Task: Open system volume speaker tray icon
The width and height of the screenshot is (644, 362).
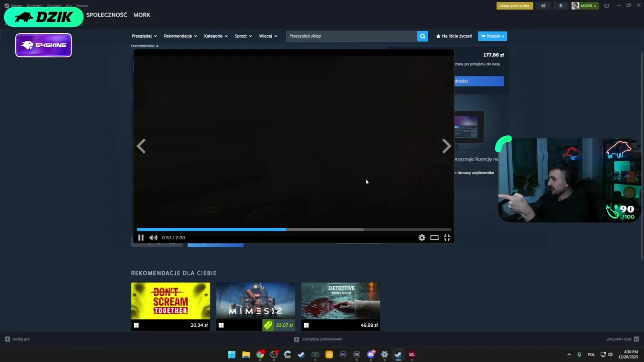Action: 610,354
